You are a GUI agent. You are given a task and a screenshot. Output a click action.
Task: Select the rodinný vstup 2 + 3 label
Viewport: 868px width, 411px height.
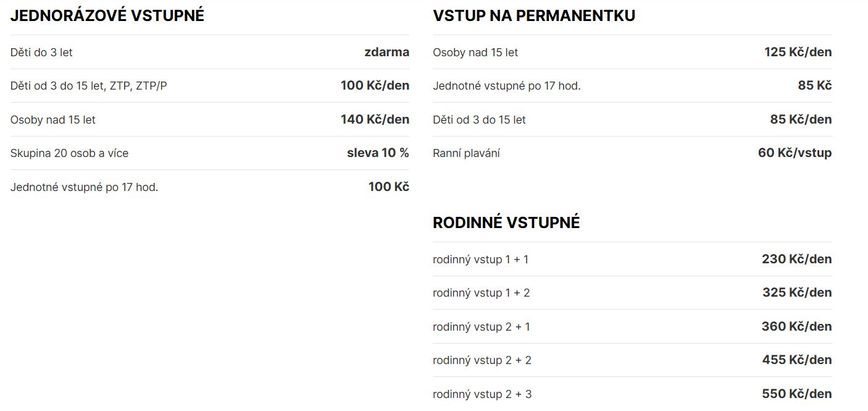pyautogui.click(x=482, y=394)
